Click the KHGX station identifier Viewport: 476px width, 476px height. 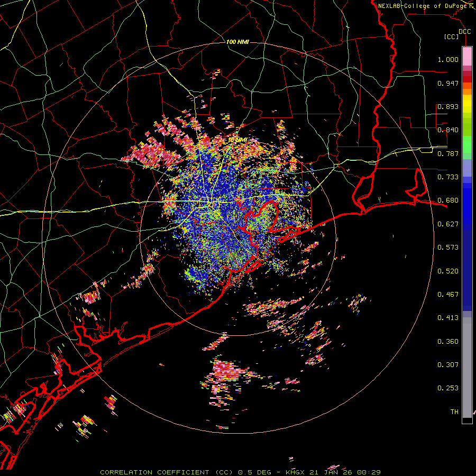(x=296, y=472)
